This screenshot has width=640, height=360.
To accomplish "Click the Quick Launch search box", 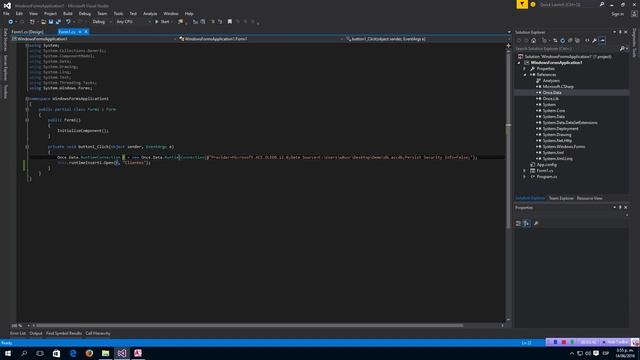I will tap(569, 4).
